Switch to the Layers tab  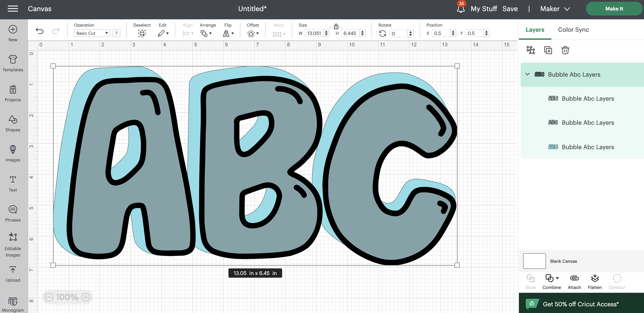(535, 29)
